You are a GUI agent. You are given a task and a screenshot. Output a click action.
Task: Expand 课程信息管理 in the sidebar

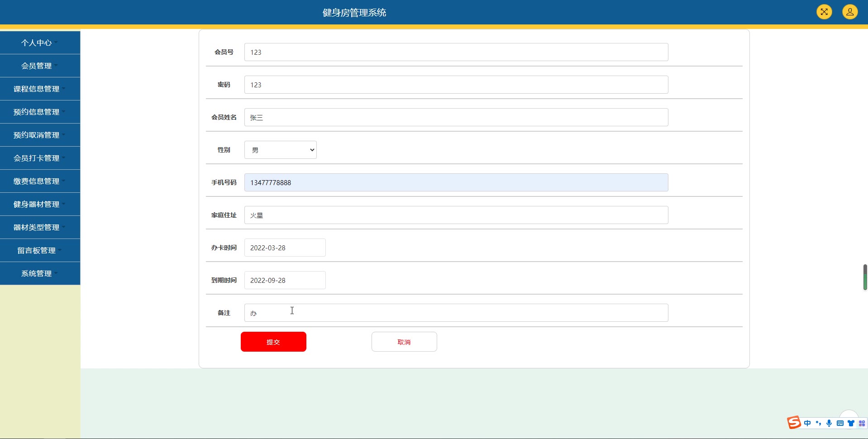coord(40,89)
